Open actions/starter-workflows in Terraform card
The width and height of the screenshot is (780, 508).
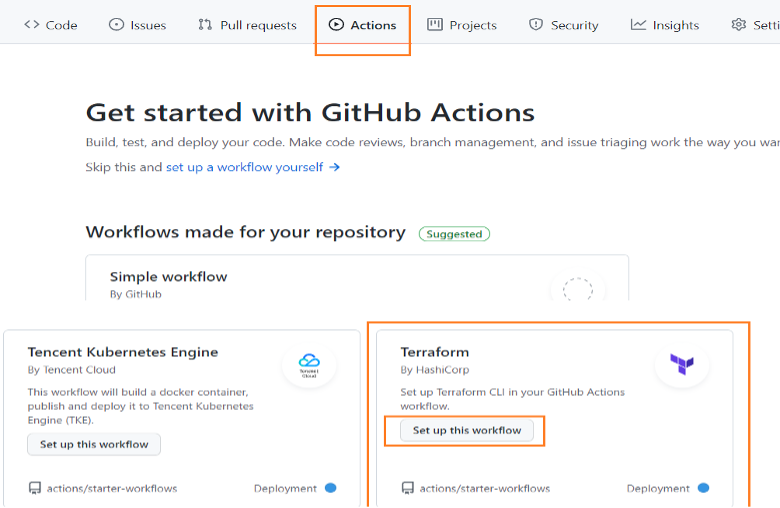click(485, 489)
